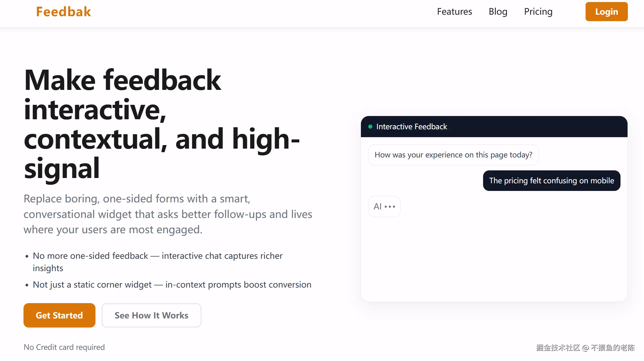Click the one-sided feedback bullet point
The image size is (644, 361).
pos(157,262)
